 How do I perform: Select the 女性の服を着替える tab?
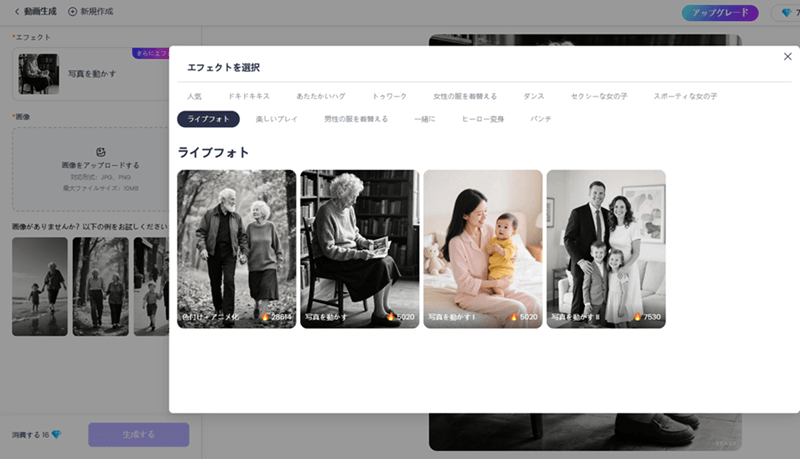tap(465, 96)
